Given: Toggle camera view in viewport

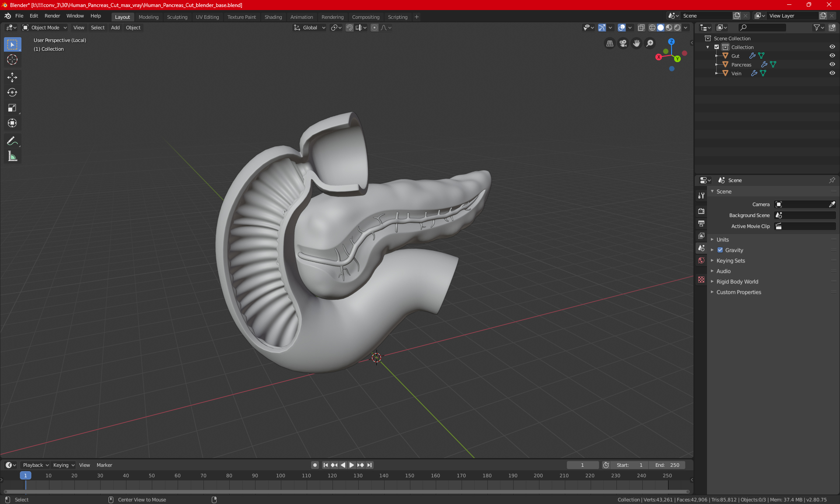Looking at the screenshot, I should point(623,43).
